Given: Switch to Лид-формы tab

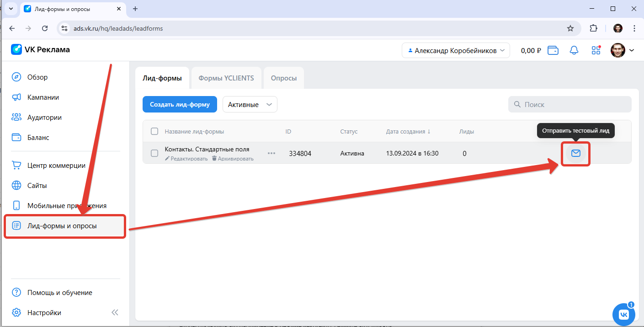Looking at the screenshot, I should [163, 78].
